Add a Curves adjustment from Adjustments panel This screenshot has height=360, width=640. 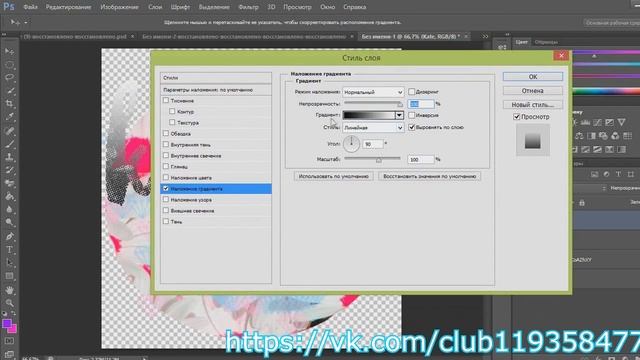597,122
